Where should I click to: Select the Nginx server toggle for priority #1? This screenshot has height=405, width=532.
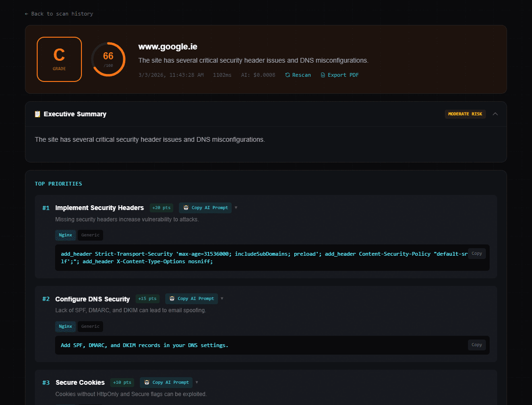(65, 235)
